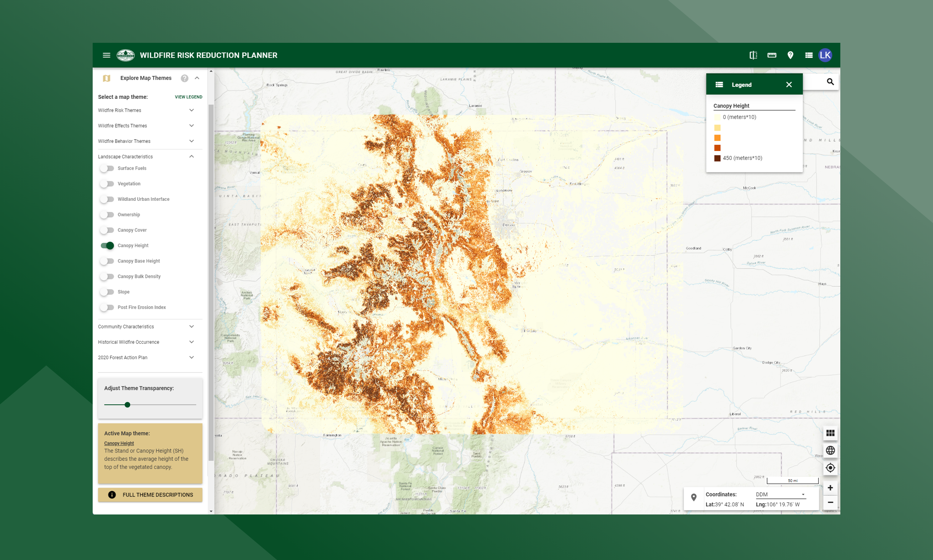Enable the Canopy Base Height theme
Image resolution: width=933 pixels, height=560 pixels.
click(x=107, y=261)
